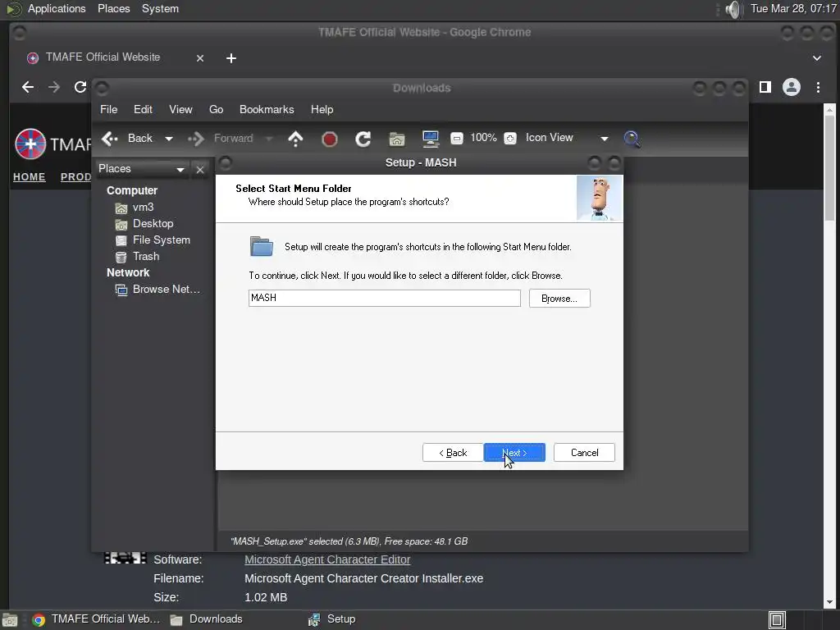Viewport: 840px width, 630px height.
Task: Click the Start Menu folder name field
Action: 384,298
